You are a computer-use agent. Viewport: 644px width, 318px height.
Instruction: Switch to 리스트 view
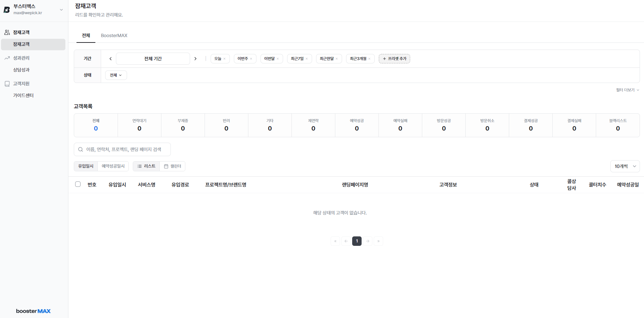pos(146,166)
